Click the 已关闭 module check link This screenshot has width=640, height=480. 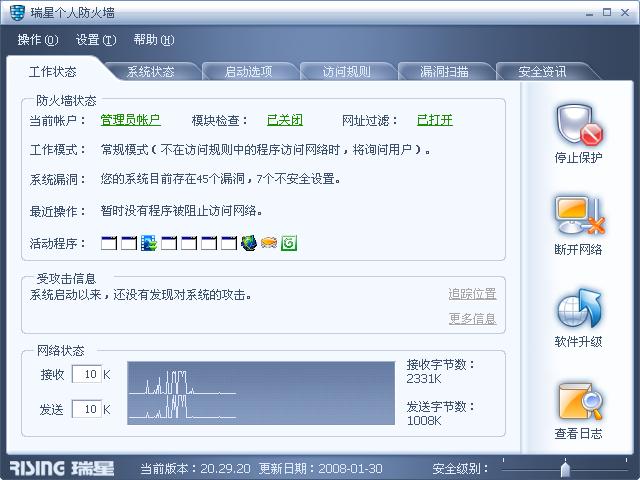click(285, 120)
